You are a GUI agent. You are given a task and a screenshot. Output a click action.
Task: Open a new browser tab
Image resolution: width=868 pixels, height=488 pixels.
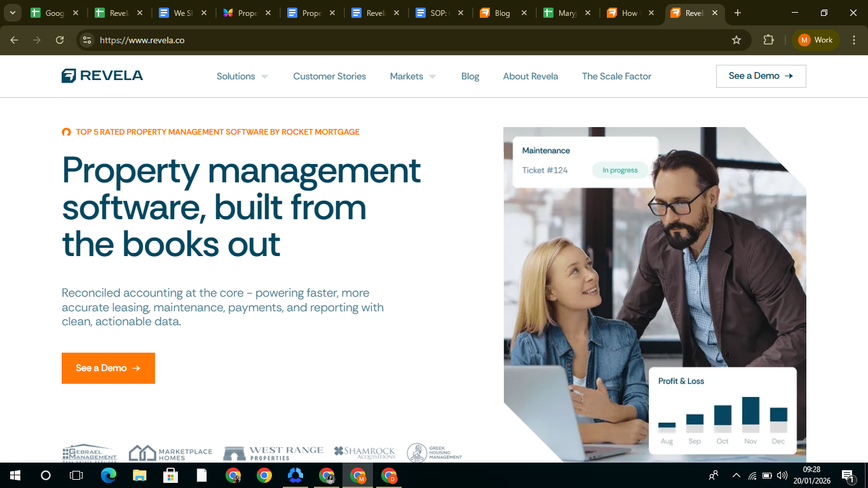[737, 13]
